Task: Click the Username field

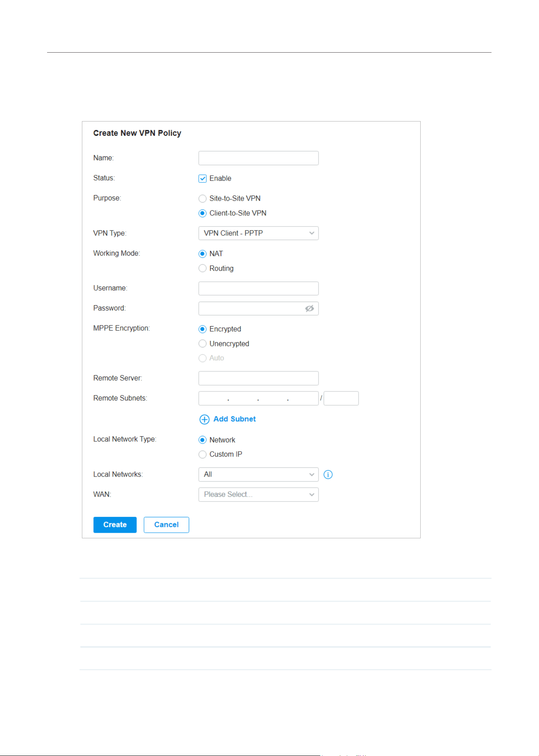Action: point(258,289)
